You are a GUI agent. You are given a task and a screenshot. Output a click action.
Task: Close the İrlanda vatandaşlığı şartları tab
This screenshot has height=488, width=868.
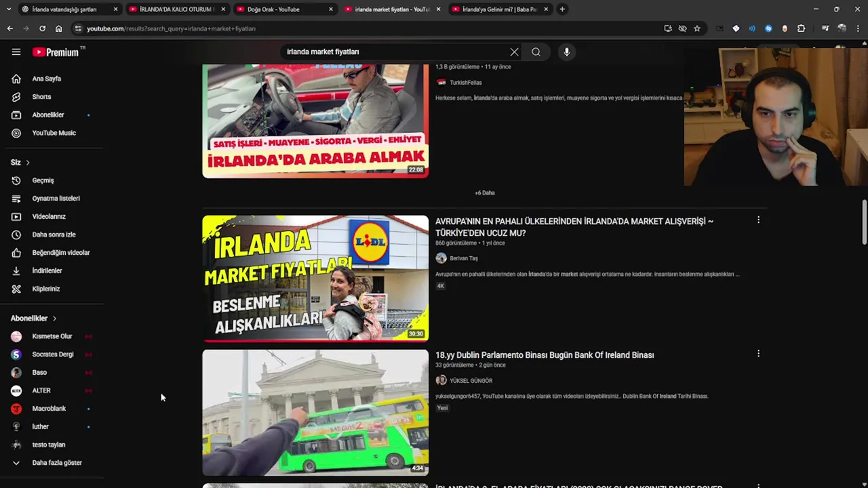click(x=115, y=9)
